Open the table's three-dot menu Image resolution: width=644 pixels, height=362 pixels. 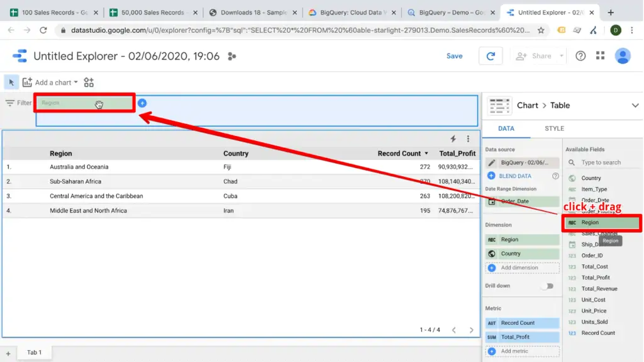point(468,139)
